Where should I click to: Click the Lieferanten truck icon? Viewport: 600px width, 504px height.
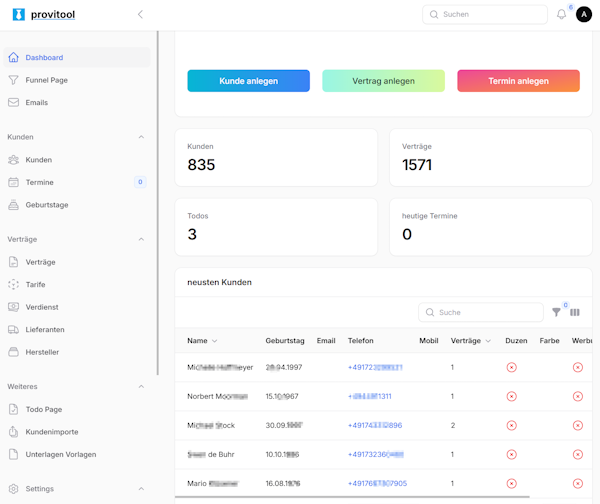coord(13,329)
